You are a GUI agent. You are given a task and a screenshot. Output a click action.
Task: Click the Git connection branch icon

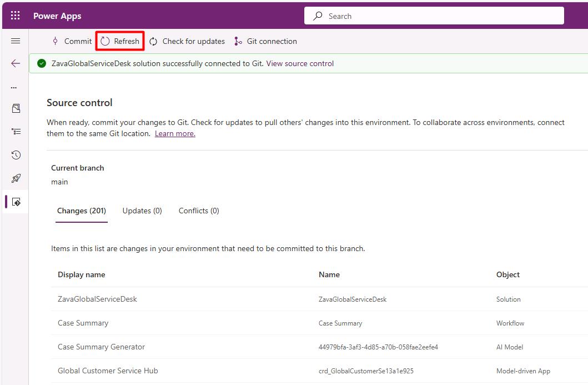pyautogui.click(x=238, y=41)
